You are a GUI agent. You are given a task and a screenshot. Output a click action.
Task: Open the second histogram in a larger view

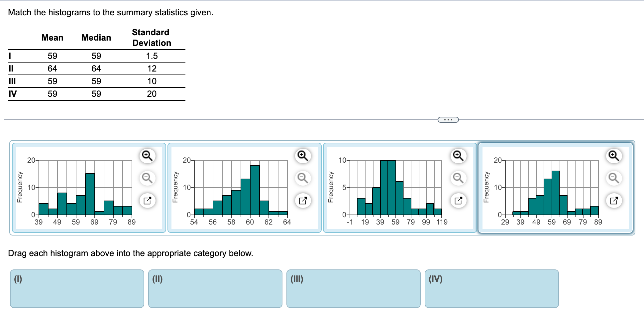pos(302,200)
